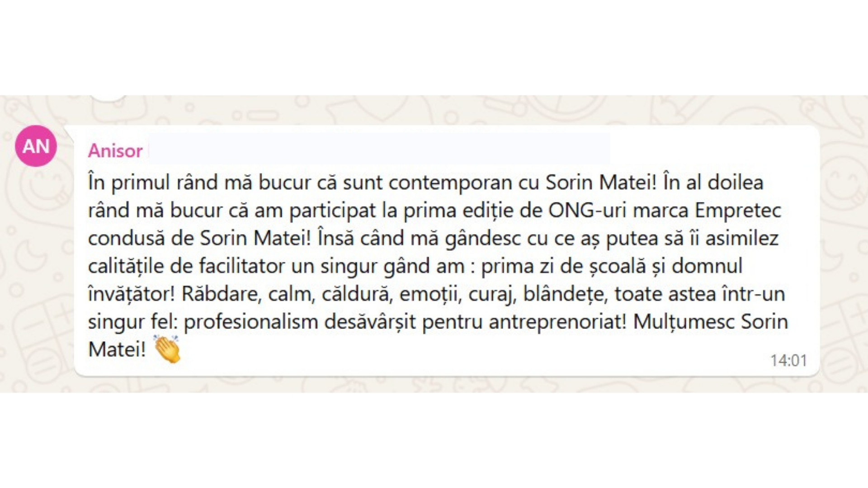
Task: Click the 14:01 message timestamp
Action: [x=788, y=360]
